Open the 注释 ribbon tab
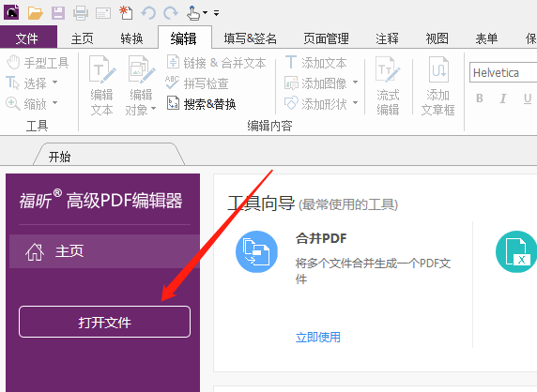 [x=387, y=38]
